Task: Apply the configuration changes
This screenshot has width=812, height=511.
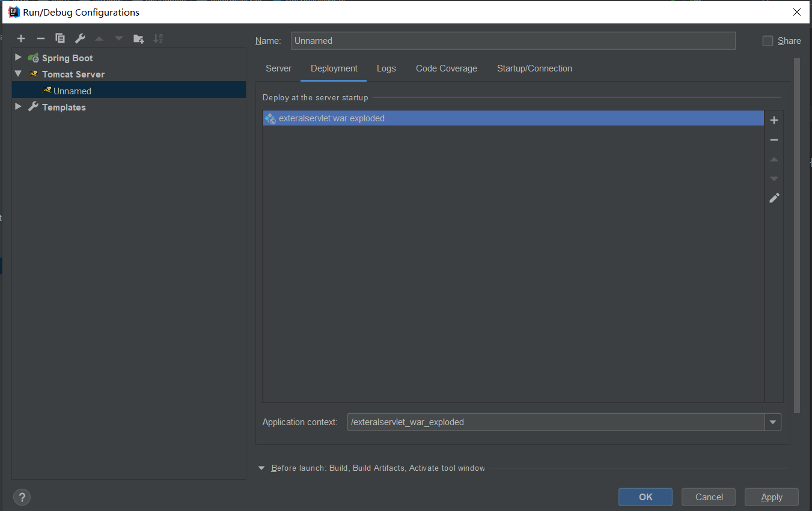Action: [772, 497]
